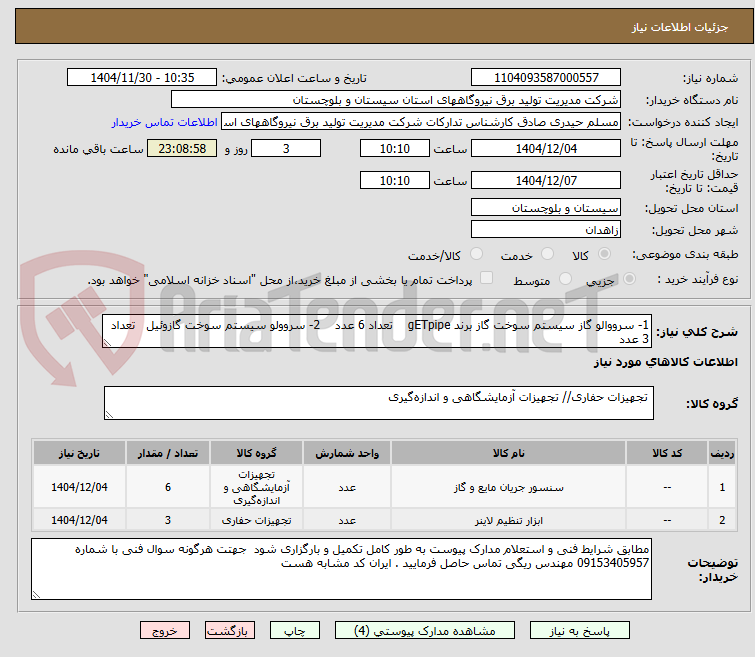Click the buyer organization name field
Screen dimensions: 755x657
click(x=396, y=100)
